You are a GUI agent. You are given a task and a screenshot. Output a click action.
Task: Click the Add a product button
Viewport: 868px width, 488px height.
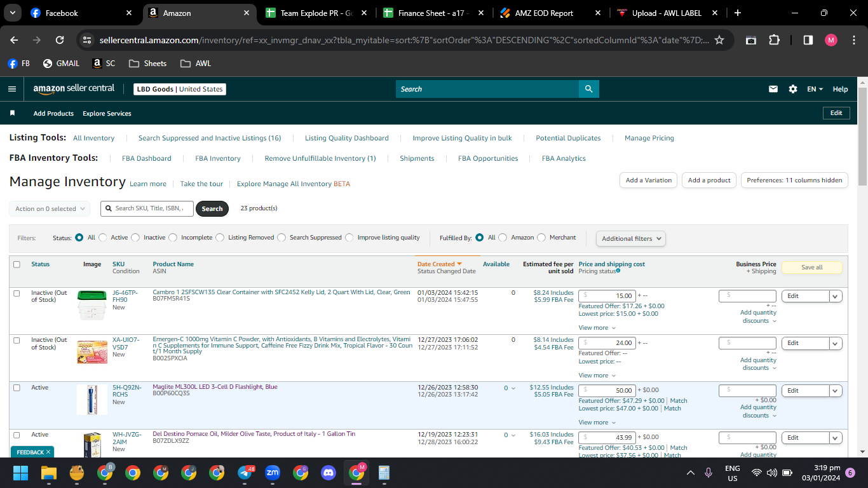pyautogui.click(x=709, y=180)
